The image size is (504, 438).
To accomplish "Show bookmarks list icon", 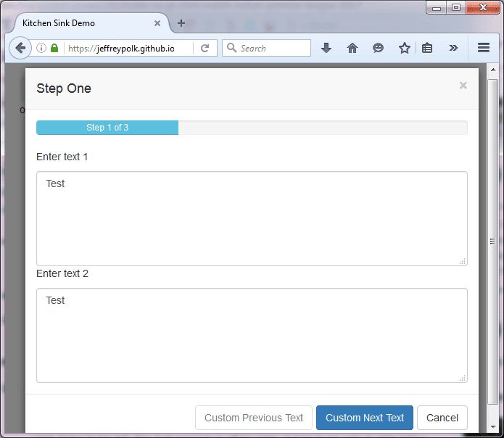I will click(427, 48).
